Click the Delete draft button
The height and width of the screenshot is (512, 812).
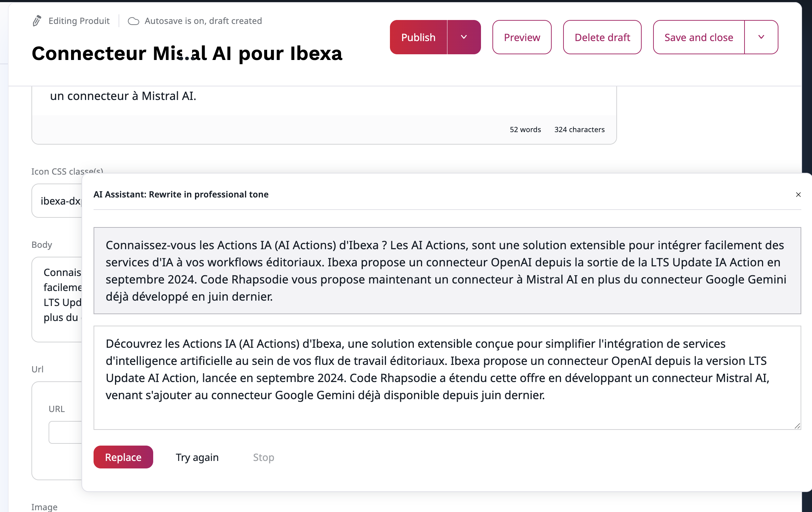602,37
